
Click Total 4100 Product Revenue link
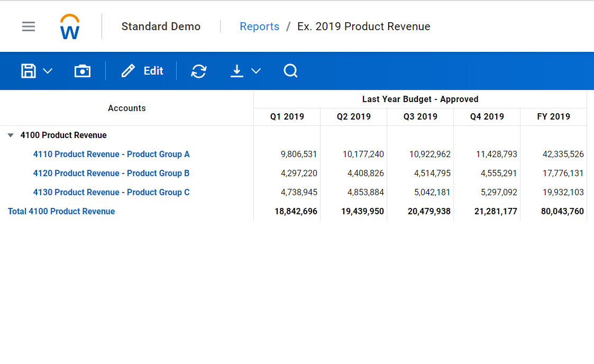coord(61,212)
